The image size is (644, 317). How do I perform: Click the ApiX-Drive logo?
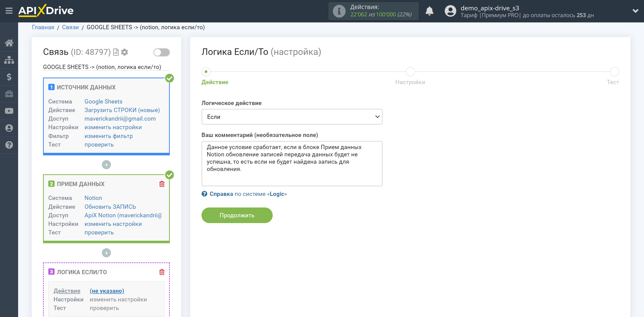point(46,11)
